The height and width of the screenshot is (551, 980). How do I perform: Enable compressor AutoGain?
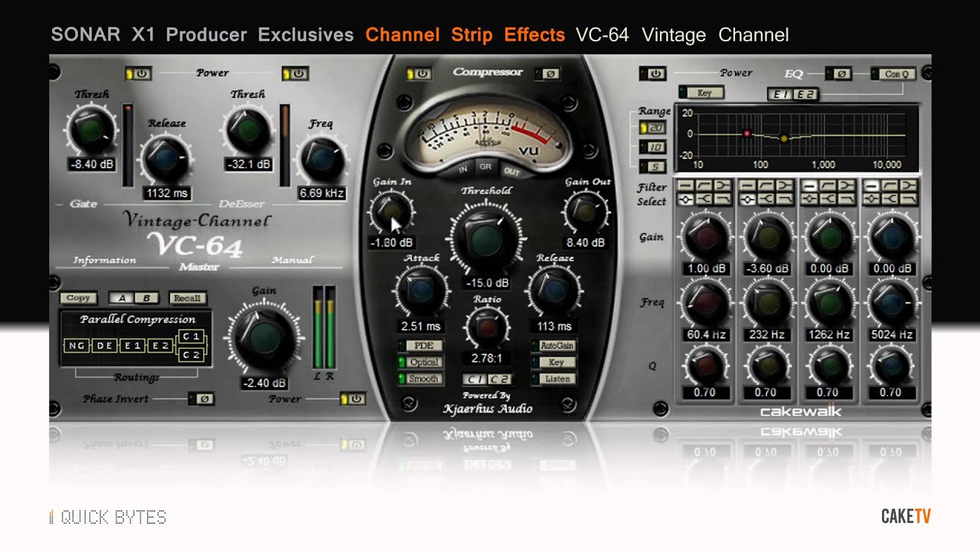tap(554, 346)
